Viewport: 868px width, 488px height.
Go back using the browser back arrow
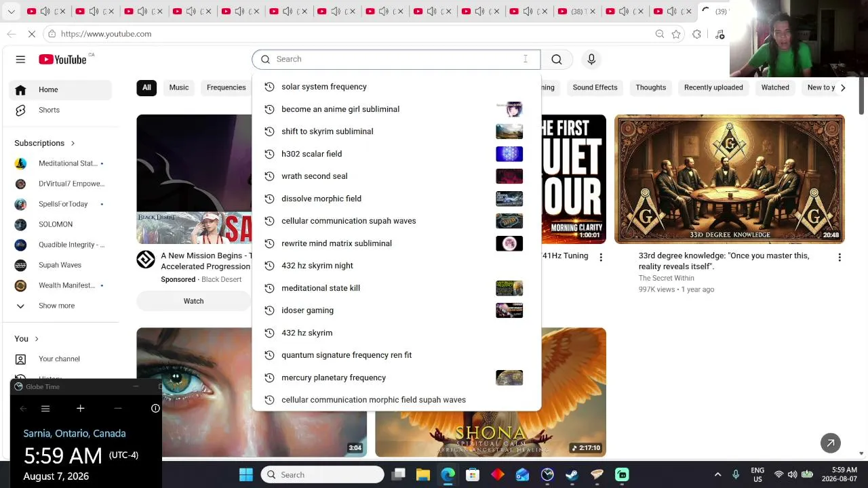pyautogui.click(x=12, y=34)
